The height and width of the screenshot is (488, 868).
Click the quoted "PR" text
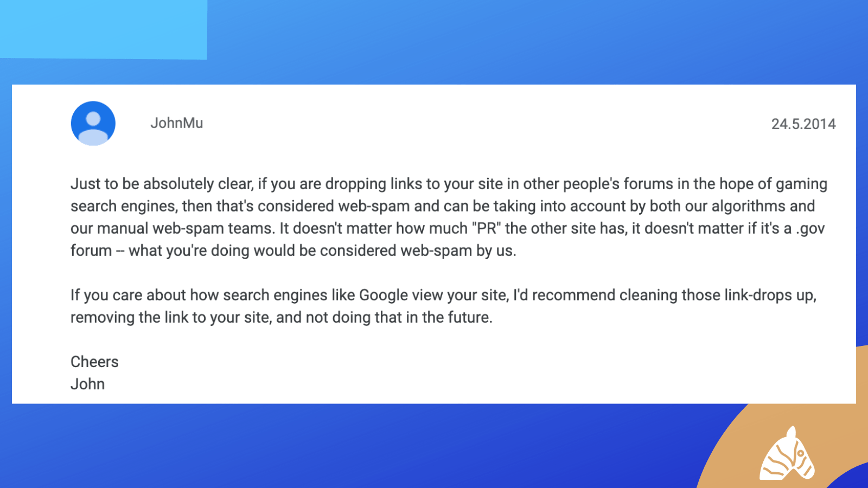click(x=487, y=228)
